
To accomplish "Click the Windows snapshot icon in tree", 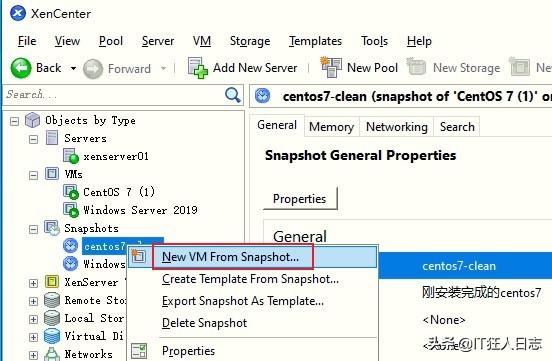I will [x=70, y=263].
